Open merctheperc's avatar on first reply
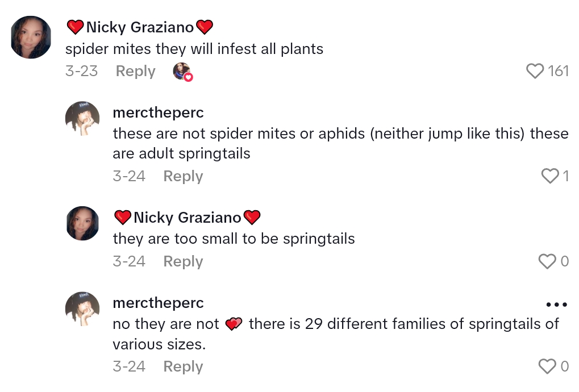 [83, 119]
